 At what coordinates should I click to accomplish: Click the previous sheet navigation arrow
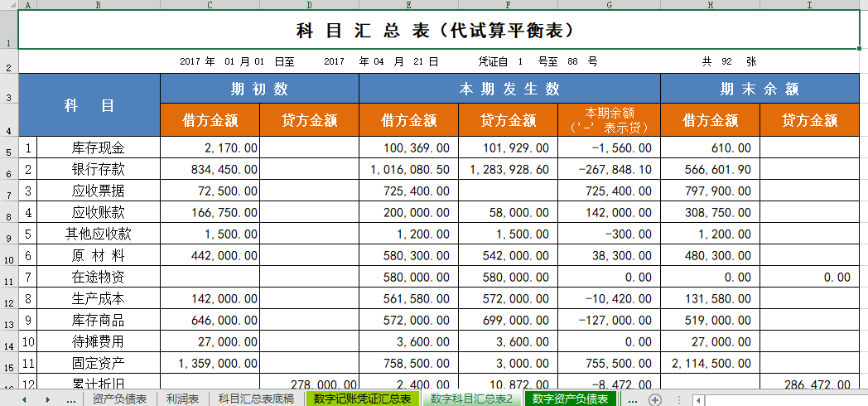click(x=24, y=399)
